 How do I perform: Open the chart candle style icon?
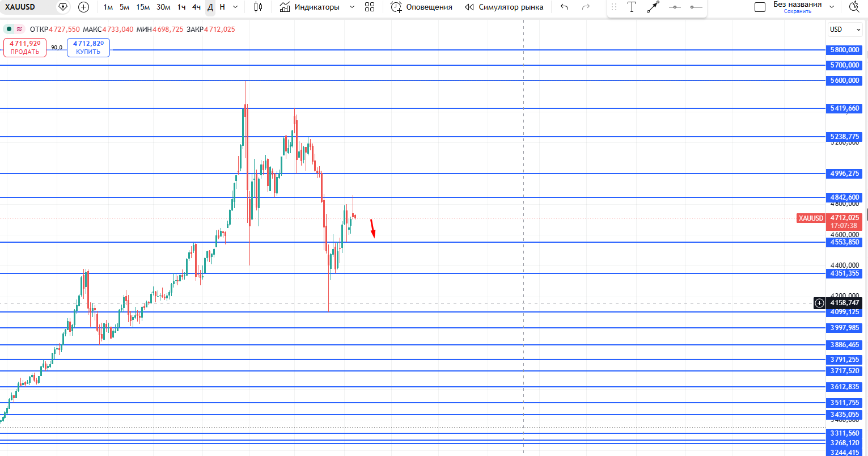(259, 7)
